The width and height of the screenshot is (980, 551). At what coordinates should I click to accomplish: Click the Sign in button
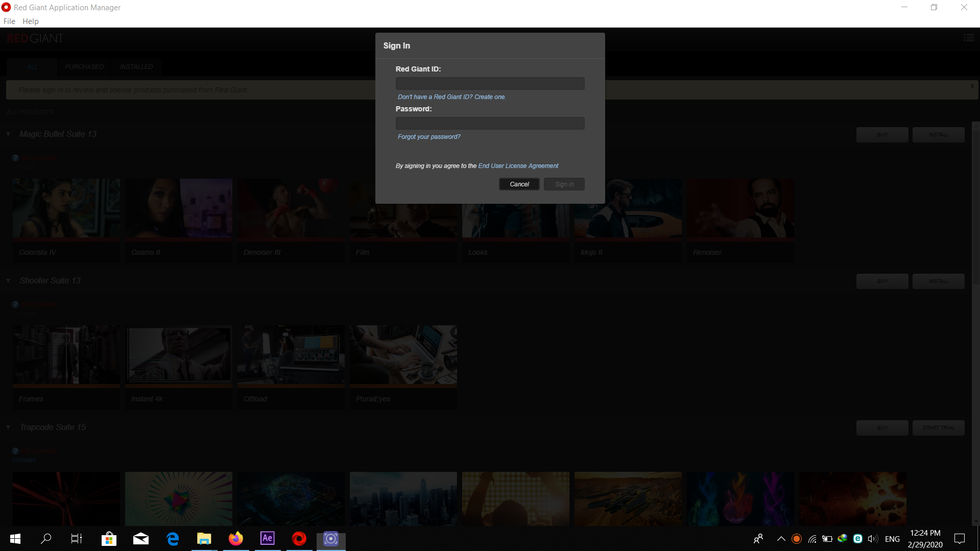[x=564, y=184]
